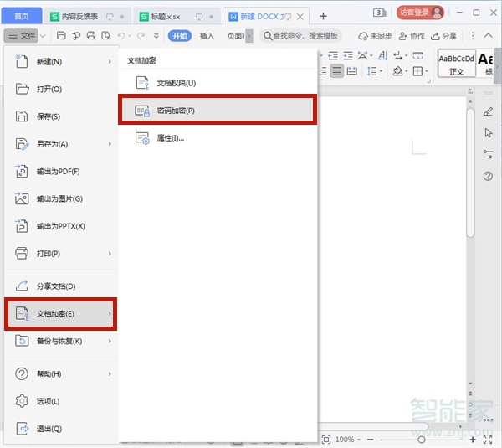Choose 分享文档(D) in the file menu
The width and height of the screenshot is (502, 448).
(61, 286)
